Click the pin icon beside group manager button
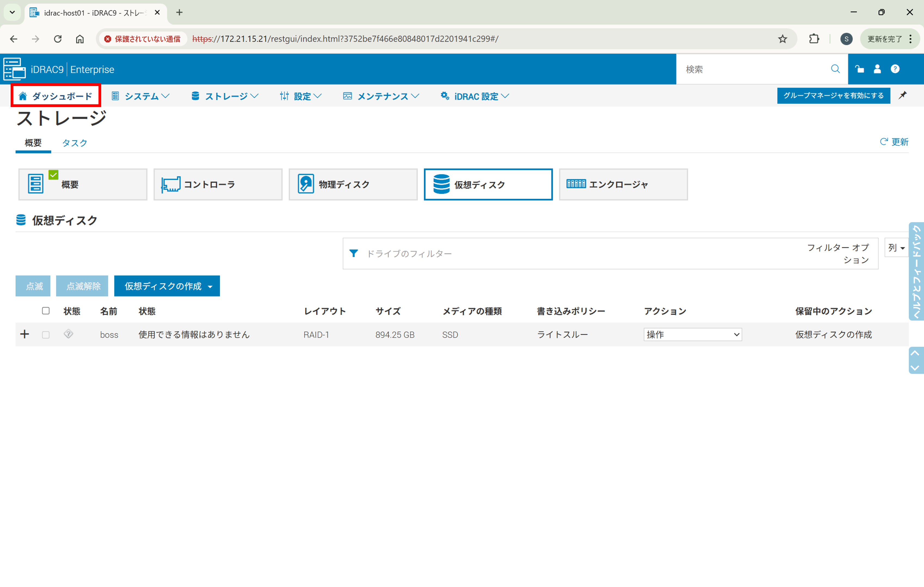This screenshot has width=924, height=587. tap(903, 95)
